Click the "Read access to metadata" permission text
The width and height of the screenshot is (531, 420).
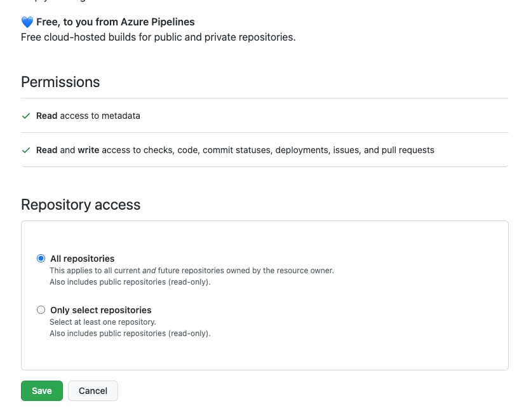88,116
